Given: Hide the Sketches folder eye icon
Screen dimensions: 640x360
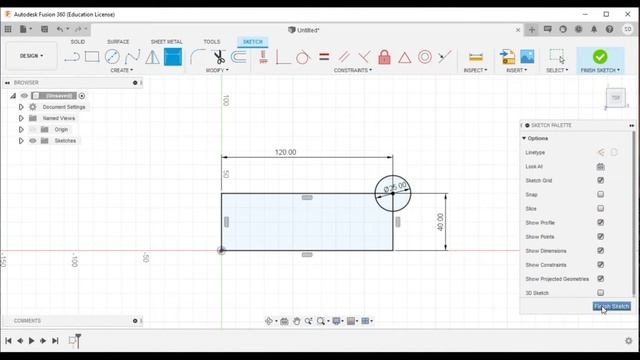Looking at the screenshot, I should click(33, 141).
